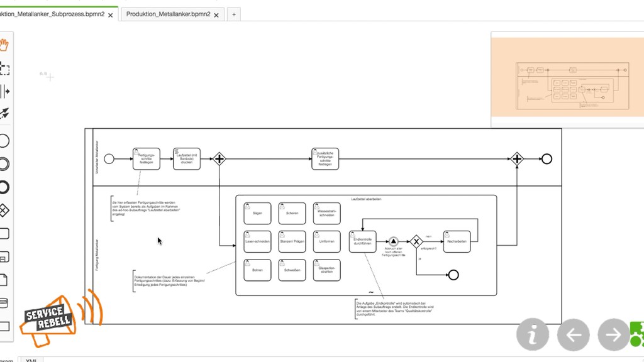The height and width of the screenshot is (362, 644).
Task: Select the Abbruch intermediate event with triangle
Action: pyautogui.click(x=394, y=241)
